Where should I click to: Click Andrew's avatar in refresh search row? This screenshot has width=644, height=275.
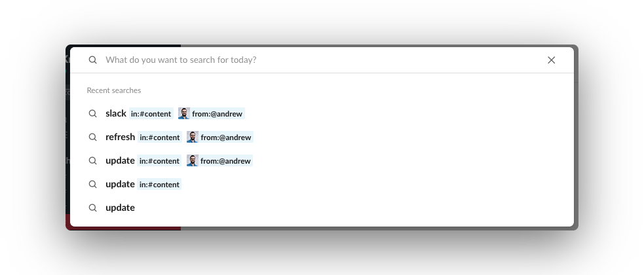tap(193, 137)
